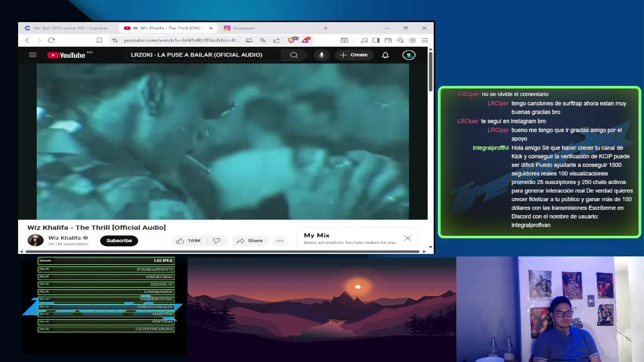Click the share page icon in address bar

pos(276,40)
